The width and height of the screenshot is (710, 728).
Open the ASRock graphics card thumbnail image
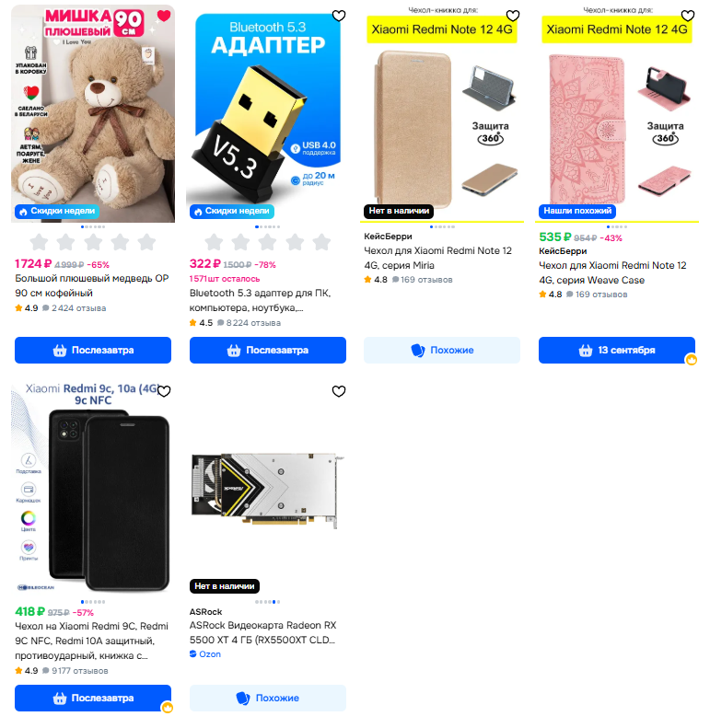pos(268,491)
